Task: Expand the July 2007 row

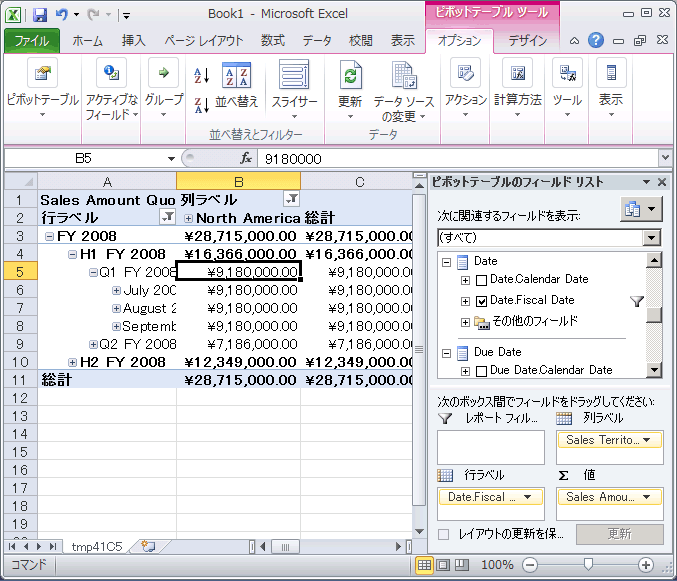Action: coord(116,290)
